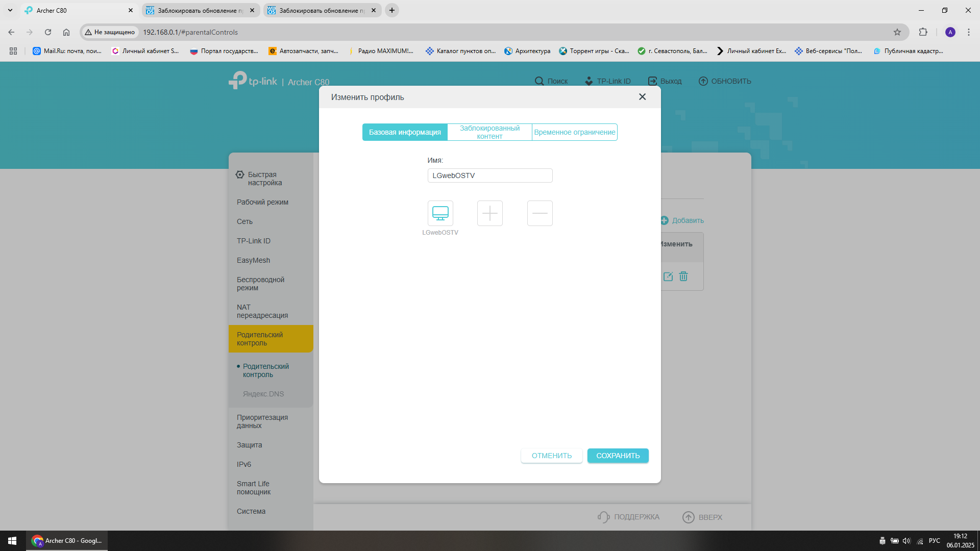The image size is (980, 551).
Task: Close the Изменить профиль dialog
Action: [642, 97]
